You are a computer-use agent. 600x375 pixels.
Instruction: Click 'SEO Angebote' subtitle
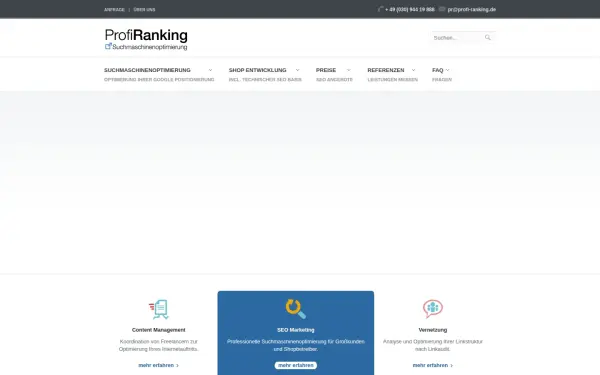click(334, 80)
